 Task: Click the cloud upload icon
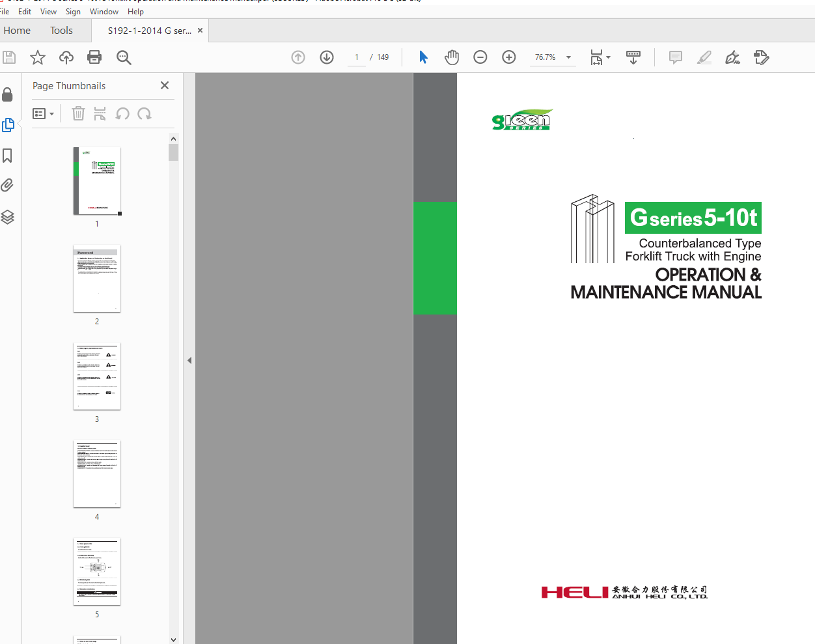tap(66, 57)
